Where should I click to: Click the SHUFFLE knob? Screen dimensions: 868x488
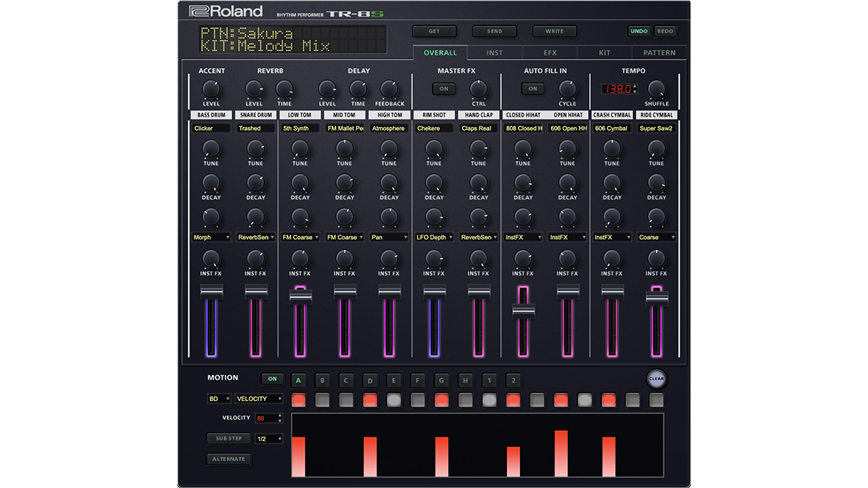657,89
